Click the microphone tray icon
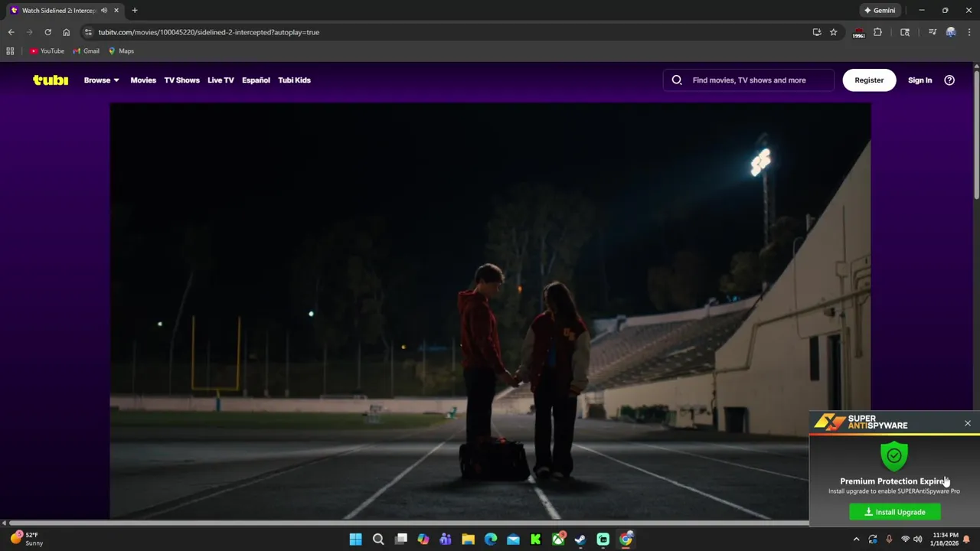Screen dimensions: 980x551 (889, 540)
